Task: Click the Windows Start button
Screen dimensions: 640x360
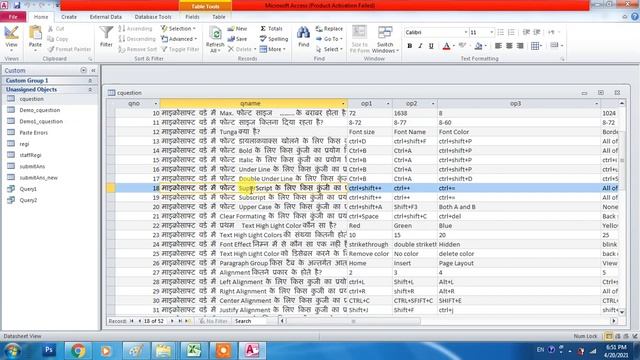Action: click(13, 351)
